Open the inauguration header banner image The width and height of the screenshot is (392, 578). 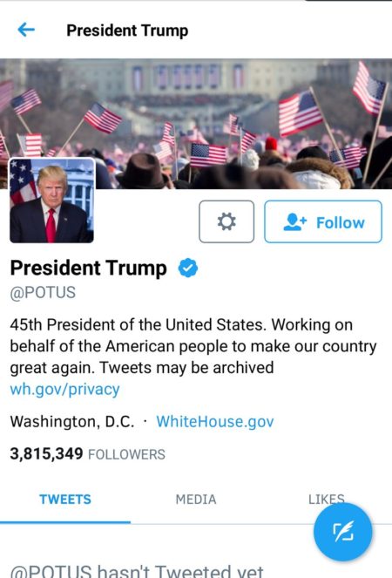click(196, 124)
